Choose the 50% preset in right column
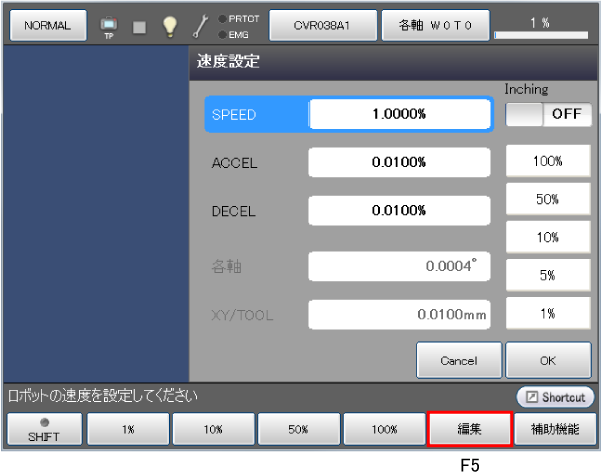Viewport: 601px width, 475px height. pyautogui.click(x=548, y=200)
